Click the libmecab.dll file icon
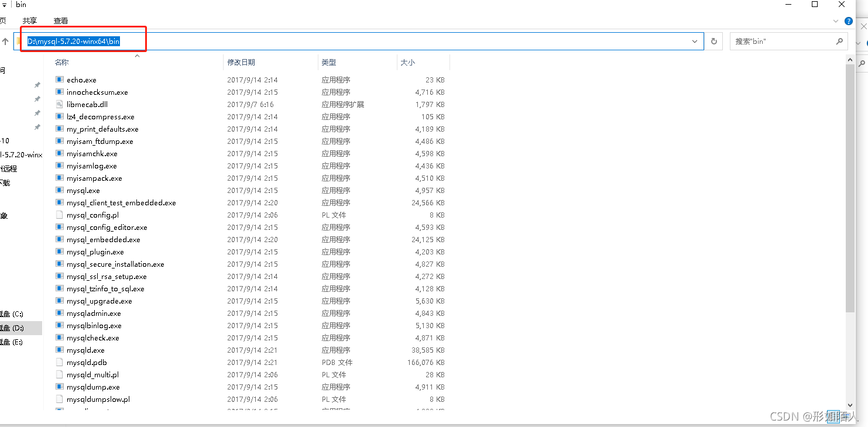 [x=59, y=104]
